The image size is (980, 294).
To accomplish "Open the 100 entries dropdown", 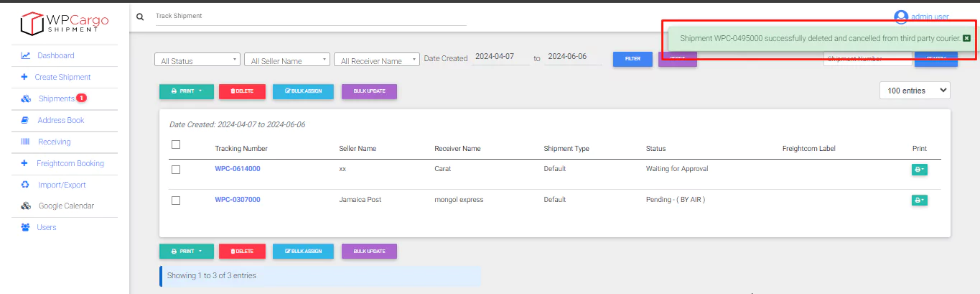I will pos(915,91).
